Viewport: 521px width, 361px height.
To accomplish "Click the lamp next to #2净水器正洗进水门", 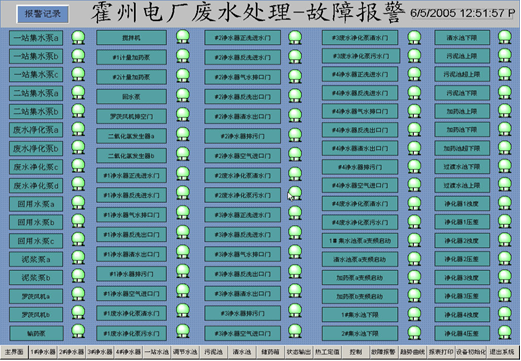I will click(295, 38).
